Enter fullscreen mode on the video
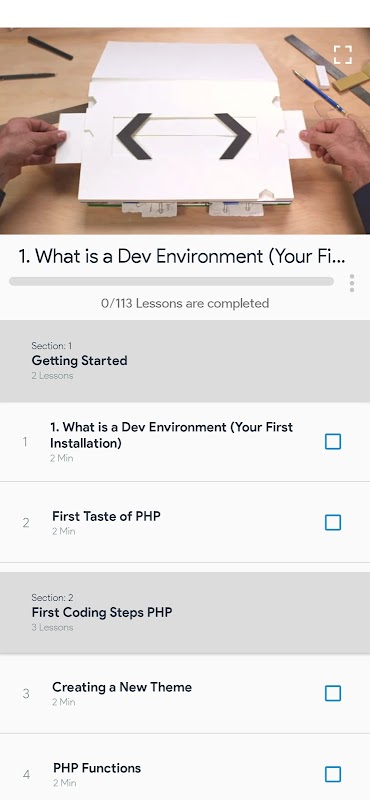The width and height of the screenshot is (370, 800). click(343, 55)
